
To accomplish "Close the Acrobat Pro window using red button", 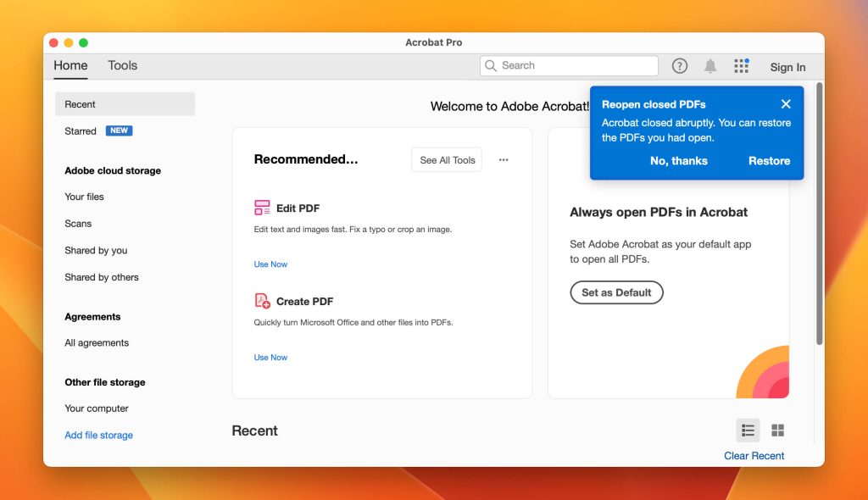I will 53,42.
